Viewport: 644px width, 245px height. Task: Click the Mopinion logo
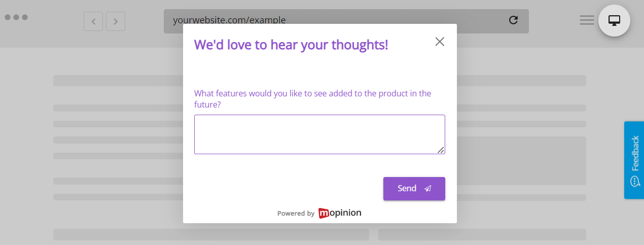tap(340, 213)
